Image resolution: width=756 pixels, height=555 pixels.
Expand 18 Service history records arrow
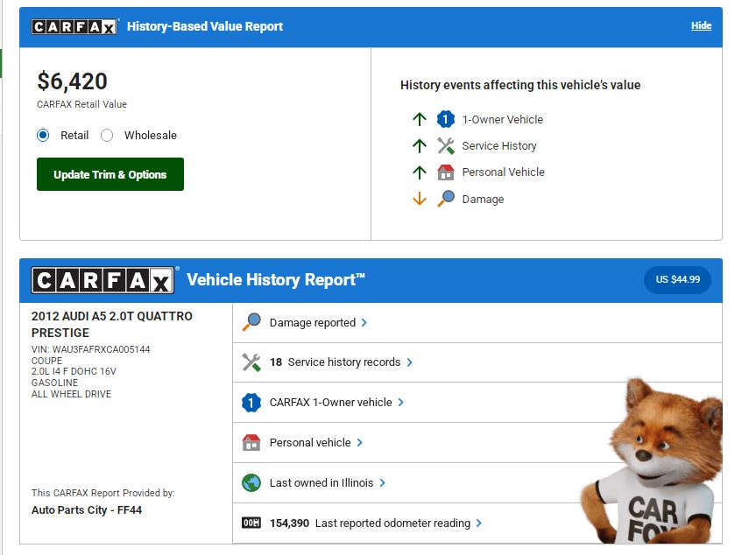pyautogui.click(x=409, y=362)
